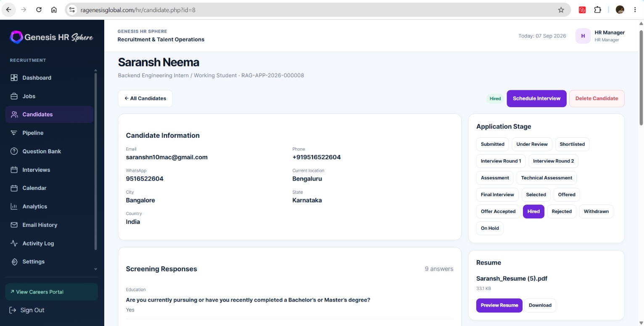Click the email saranshn10mac@gmail.com text
644x326 pixels.
pyautogui.click(x=167, y=157)
